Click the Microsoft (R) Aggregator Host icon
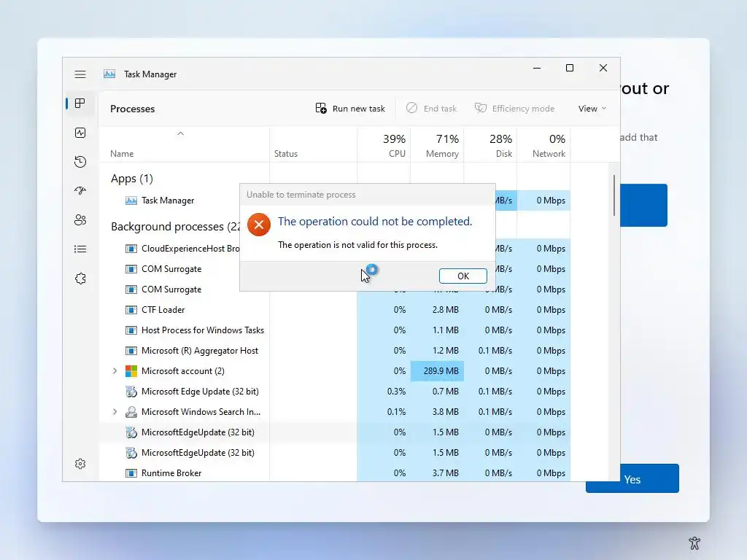This screenshot has height=560, width=747. tap(131, 351)
